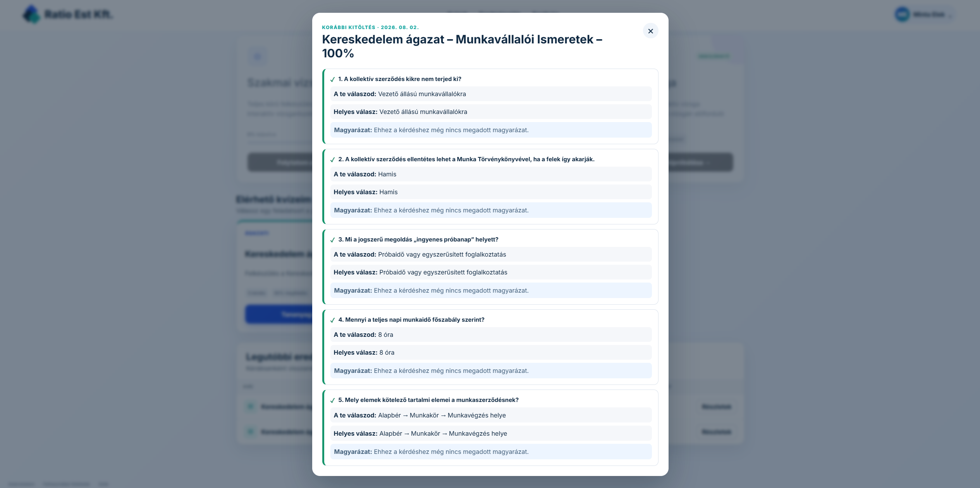This screenshot has width=980, height=488.
Task: Click 'Helyes válasz: 8 óra' row
Action: point(491,352)
